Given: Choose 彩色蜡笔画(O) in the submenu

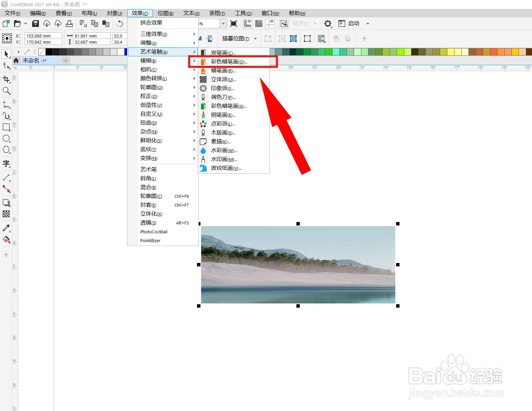Looking at the screenshot, I should click(x=234, y=62).
